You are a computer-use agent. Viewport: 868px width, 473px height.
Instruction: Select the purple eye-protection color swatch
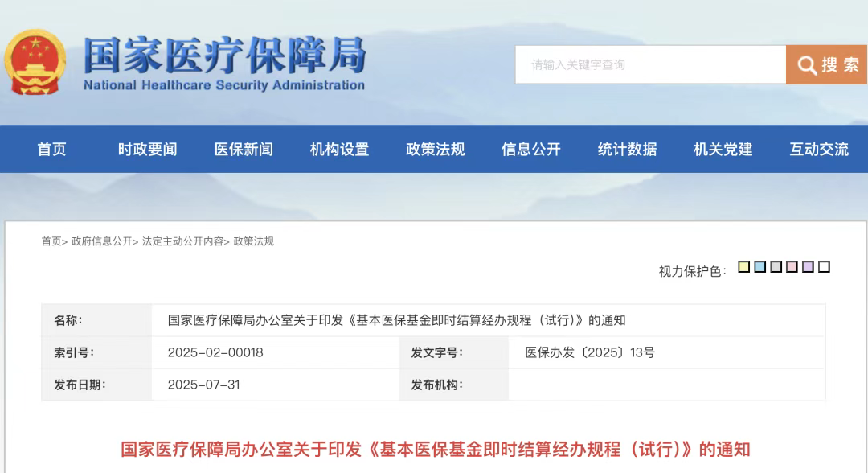click(809, 267)
